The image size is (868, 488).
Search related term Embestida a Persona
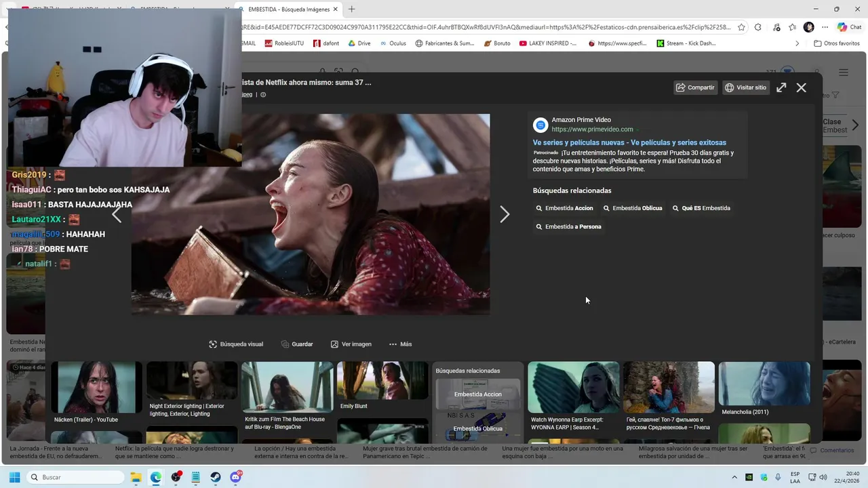(568, 226)
